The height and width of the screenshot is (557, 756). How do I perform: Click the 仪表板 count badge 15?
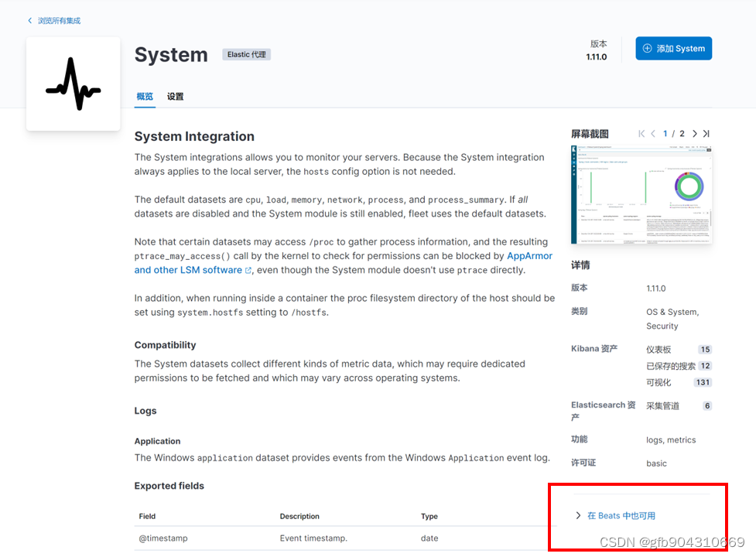(705, 350)
